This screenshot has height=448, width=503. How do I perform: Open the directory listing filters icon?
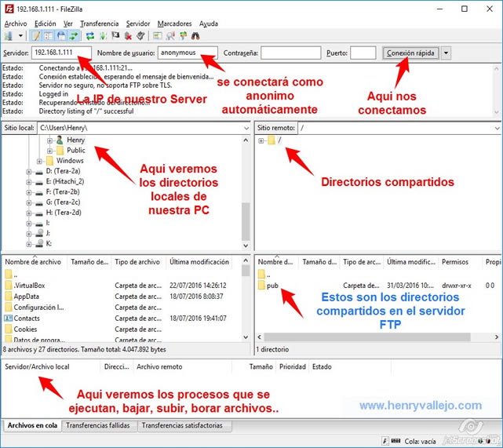(157, 36)
